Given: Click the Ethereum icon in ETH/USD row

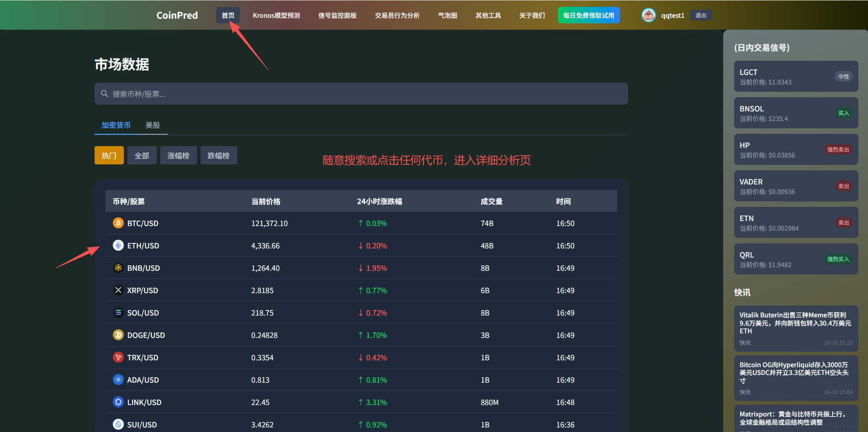Looking at the screenshot, I should tap(118, 245).
